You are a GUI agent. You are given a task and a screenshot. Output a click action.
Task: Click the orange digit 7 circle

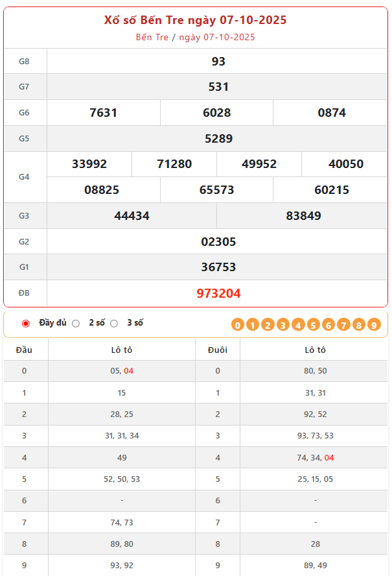344,325
